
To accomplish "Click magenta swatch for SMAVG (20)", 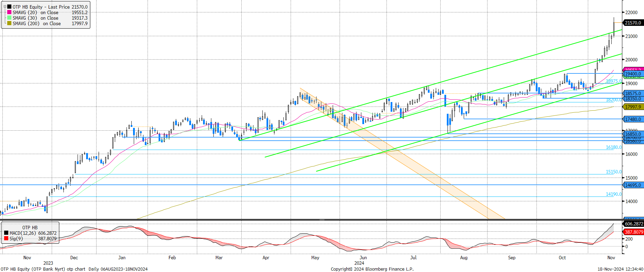I will pyautogui.click(x=9, y=12).
